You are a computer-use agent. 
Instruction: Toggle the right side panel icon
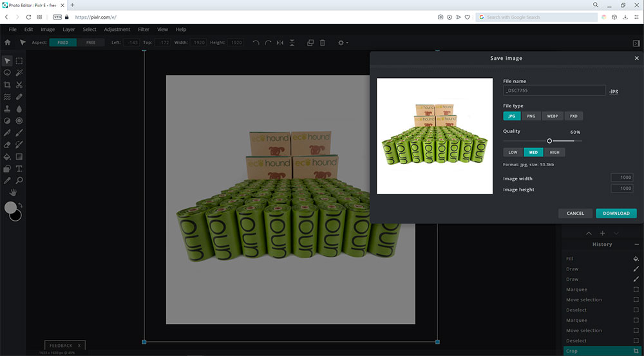click(636, 43)
